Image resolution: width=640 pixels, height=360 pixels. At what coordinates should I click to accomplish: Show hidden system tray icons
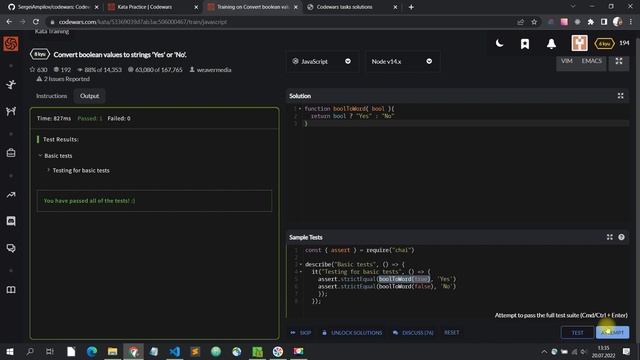tap(544, 351)
